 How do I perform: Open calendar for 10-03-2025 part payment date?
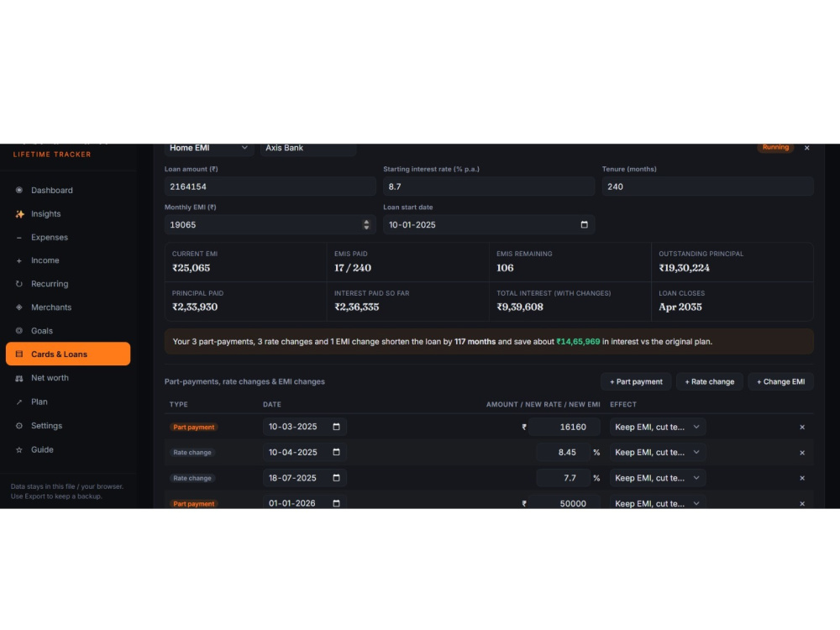(337, 427)
